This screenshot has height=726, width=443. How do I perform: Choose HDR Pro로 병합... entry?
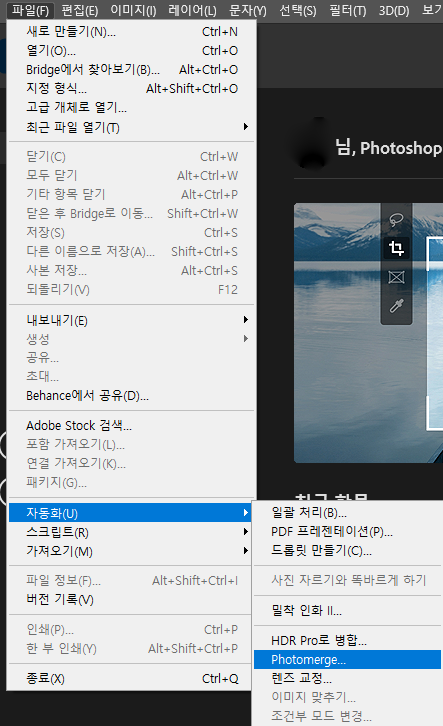(x=347, y=640)
